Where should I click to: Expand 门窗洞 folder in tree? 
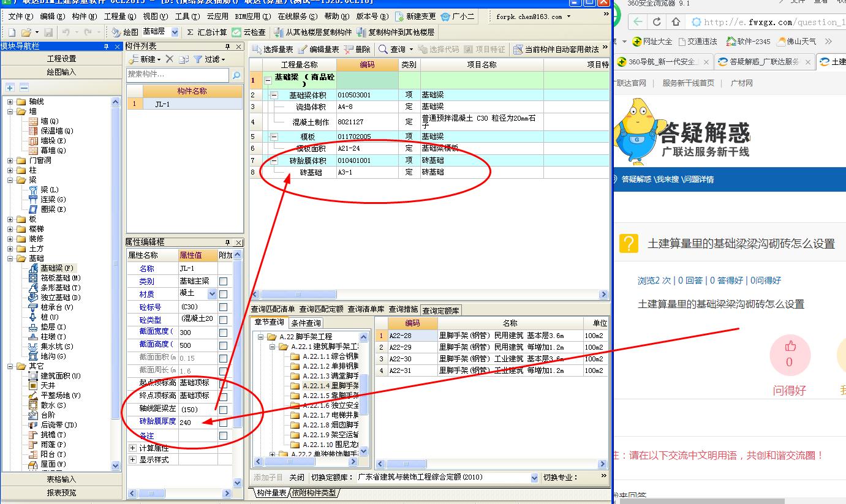coord(10,160)
